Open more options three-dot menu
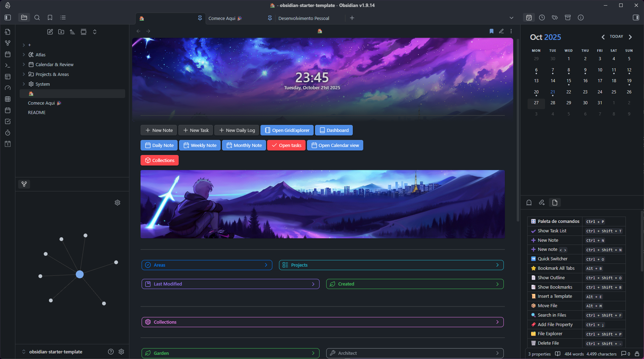The image size is (644, 359). coord(511,31)
